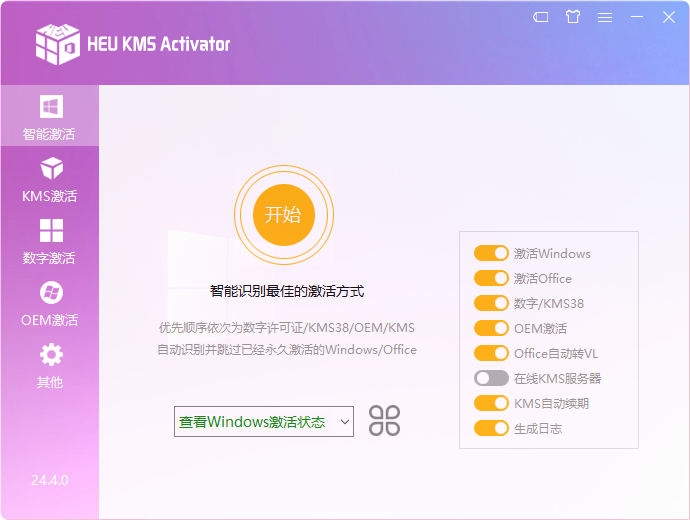Image resolution: width=690 pixels, height=520 pixels.
Task: Click the shirt skin icon in title bar
Action: [572, 17]
